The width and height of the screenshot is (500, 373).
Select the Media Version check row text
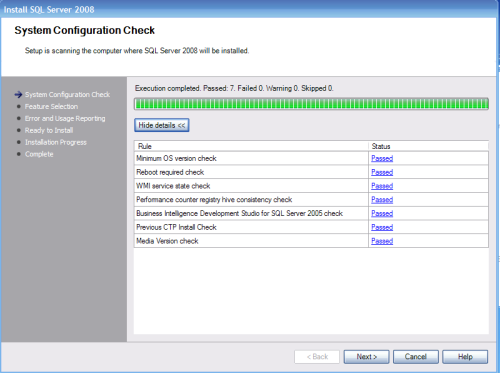coord(167,241)
